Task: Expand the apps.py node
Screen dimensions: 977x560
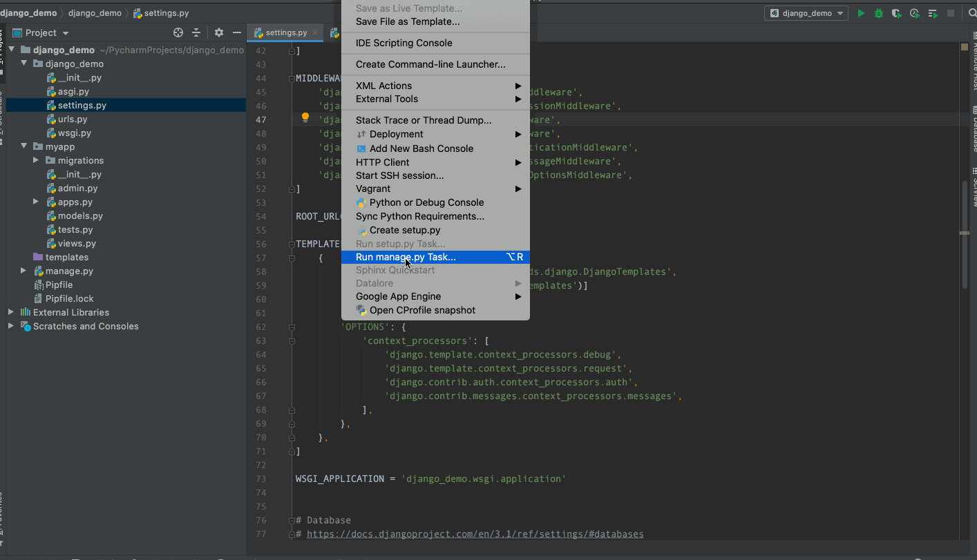Action: (x=36, y=202)
